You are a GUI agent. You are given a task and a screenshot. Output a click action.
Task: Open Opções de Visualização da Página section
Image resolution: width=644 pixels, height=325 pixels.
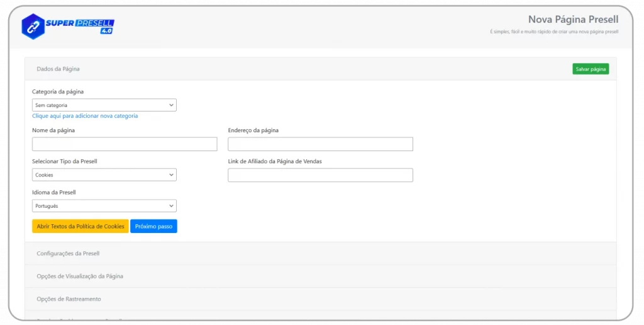(80, 276)
